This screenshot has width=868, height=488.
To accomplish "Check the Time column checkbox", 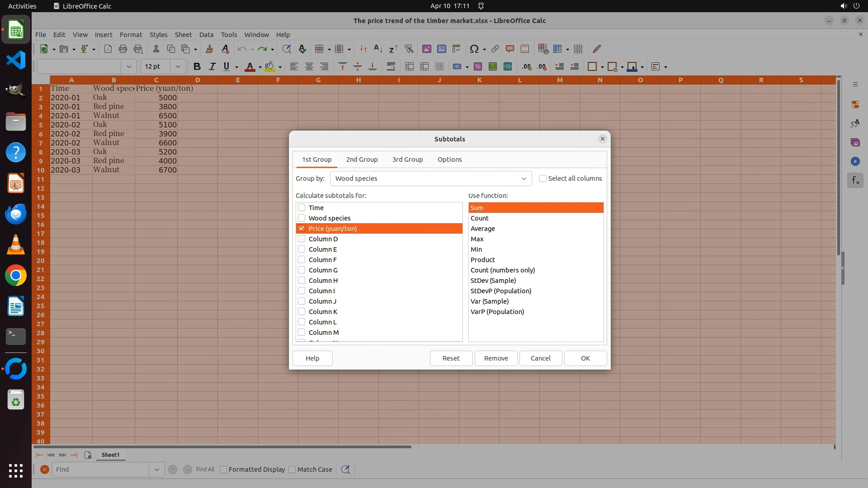I will [302, 208].
